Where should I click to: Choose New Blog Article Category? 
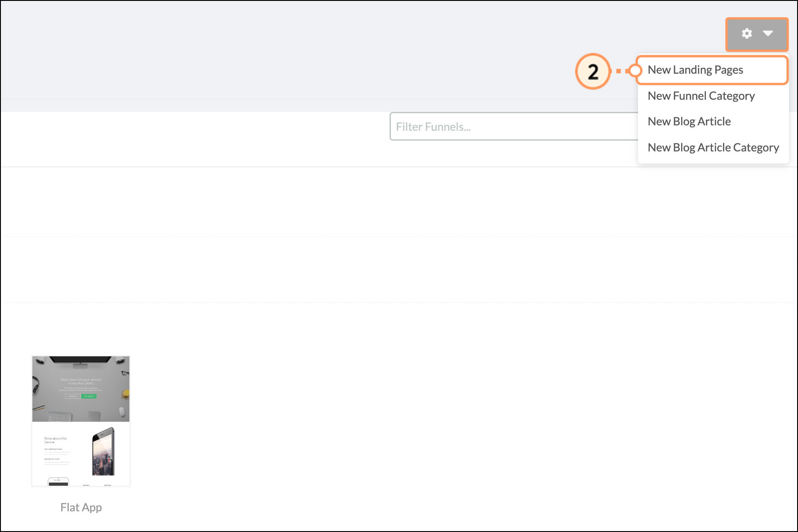(x=713, y=147)
